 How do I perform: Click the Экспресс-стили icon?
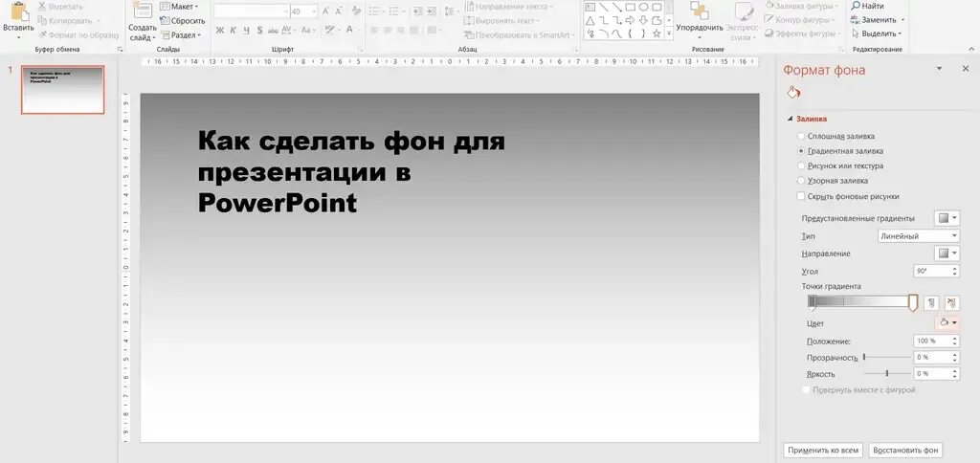(743, 11)
